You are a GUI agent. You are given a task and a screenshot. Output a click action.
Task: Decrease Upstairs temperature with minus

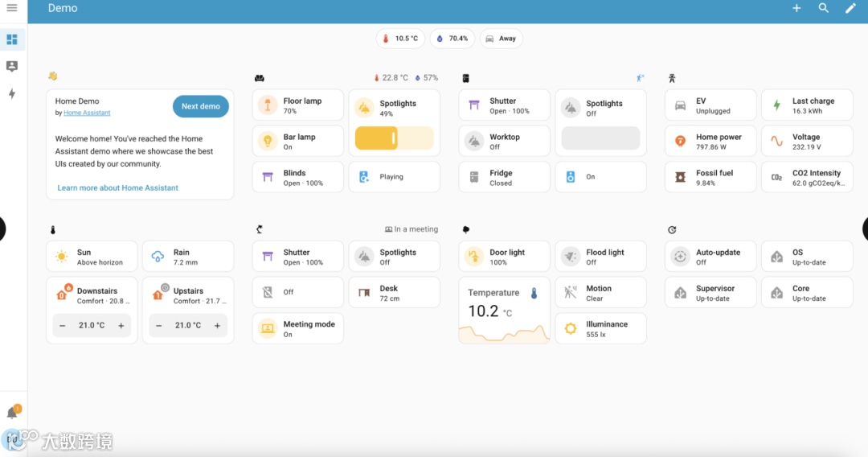[x=159, y=325]
